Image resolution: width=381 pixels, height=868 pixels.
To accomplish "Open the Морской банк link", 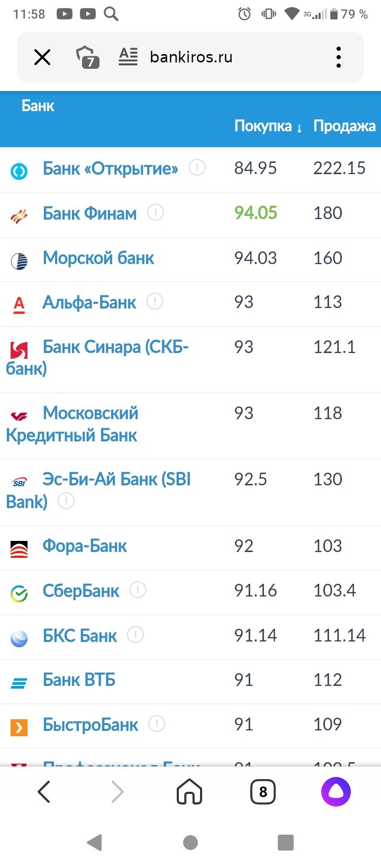I will tap(98, 258).
